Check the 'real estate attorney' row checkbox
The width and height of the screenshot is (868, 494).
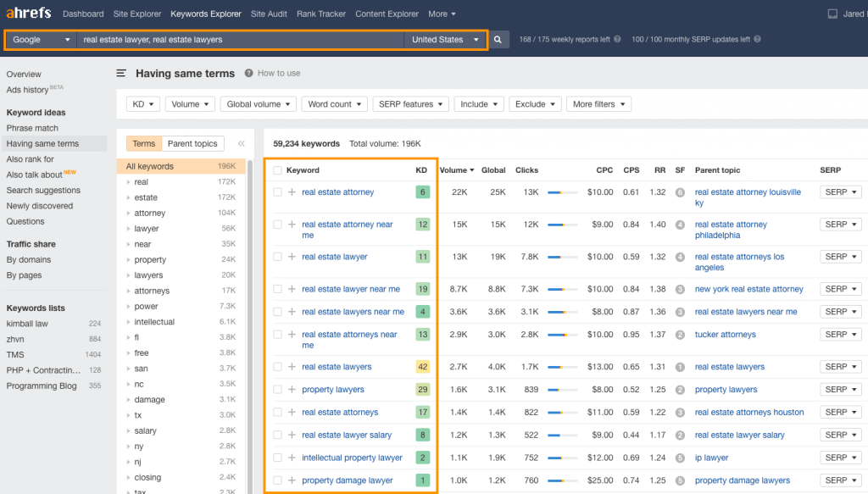(x=277, y=192)
